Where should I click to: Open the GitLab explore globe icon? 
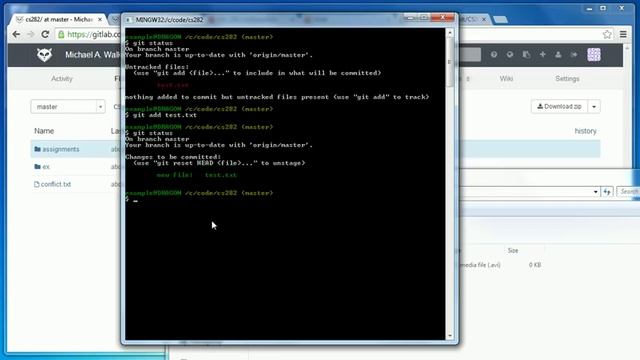point(510,54)
